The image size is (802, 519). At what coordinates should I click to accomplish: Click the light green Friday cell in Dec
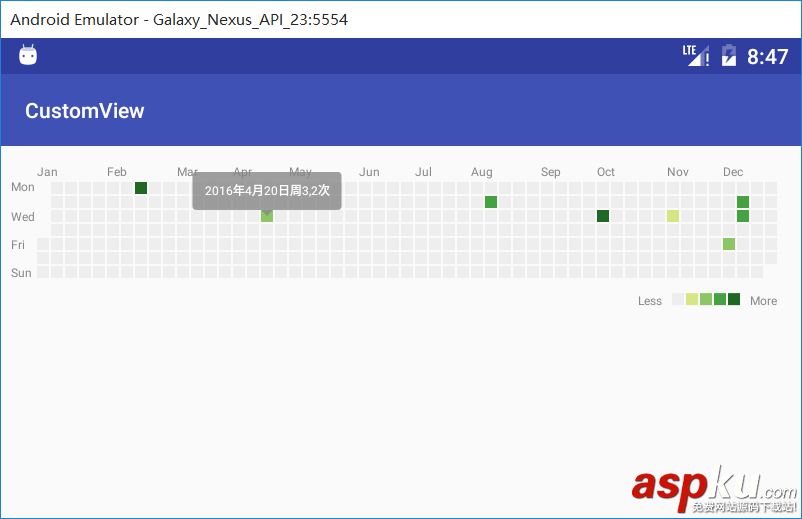pos(729,244)
